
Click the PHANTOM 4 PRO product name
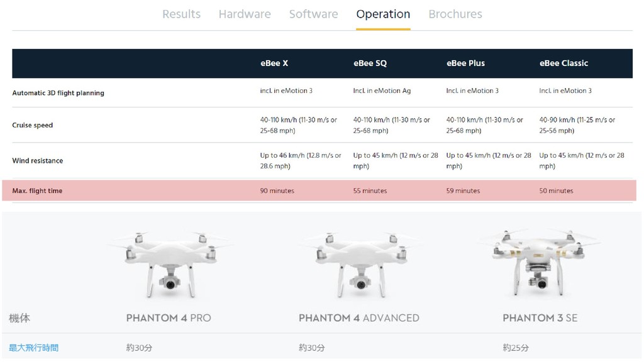tap(169, 318)
